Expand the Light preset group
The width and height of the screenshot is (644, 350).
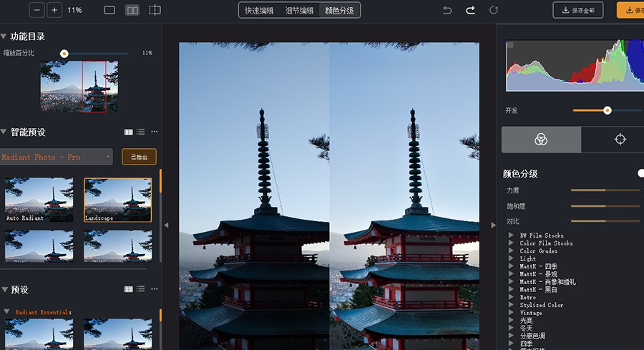point(511,259)
